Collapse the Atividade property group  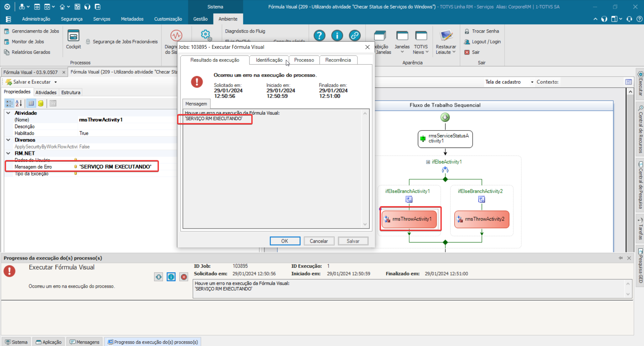coord(8,113)
